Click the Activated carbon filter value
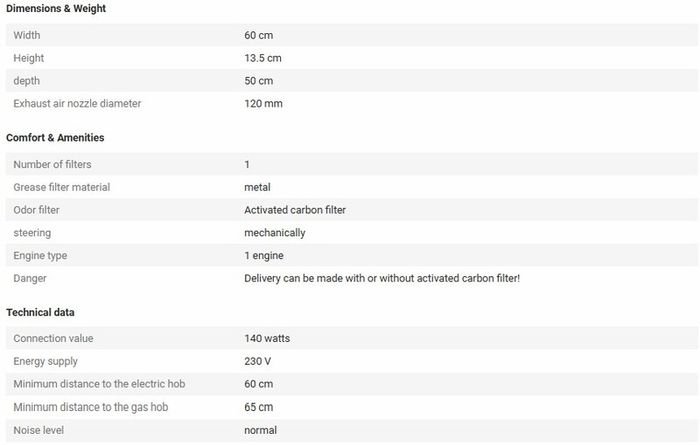Image resolution: width=700 pixels, height=445 pixels. pos(295,210)
